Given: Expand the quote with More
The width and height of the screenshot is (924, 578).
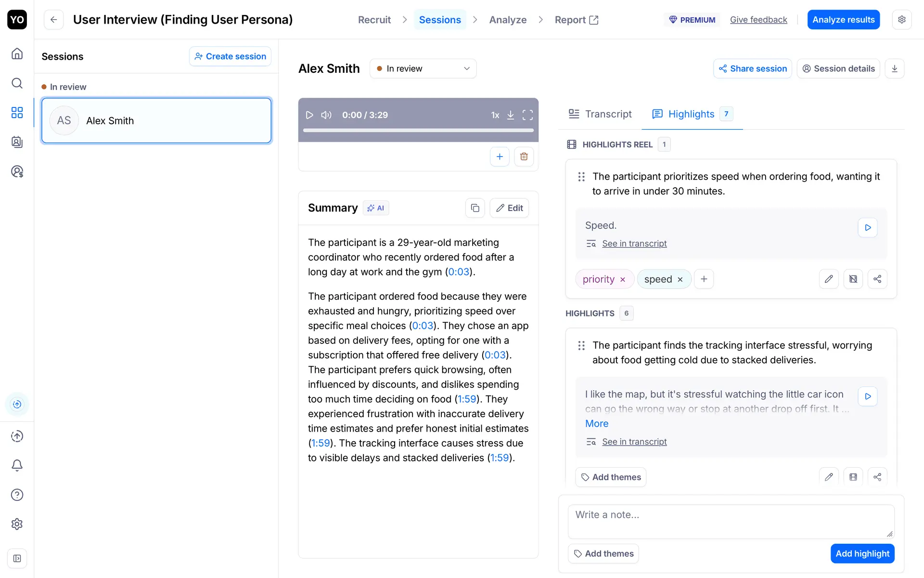Looking at the screenshot, I should pyautogui.click(x=596, y=423).
